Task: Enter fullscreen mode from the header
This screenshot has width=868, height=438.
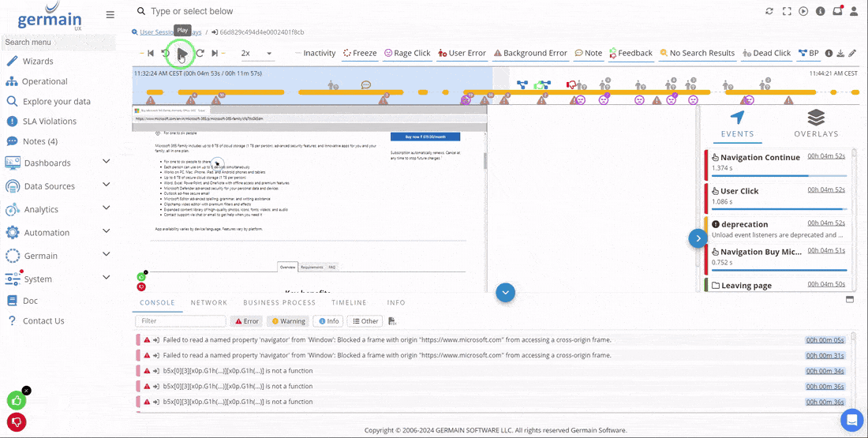Action: [787, 11]
